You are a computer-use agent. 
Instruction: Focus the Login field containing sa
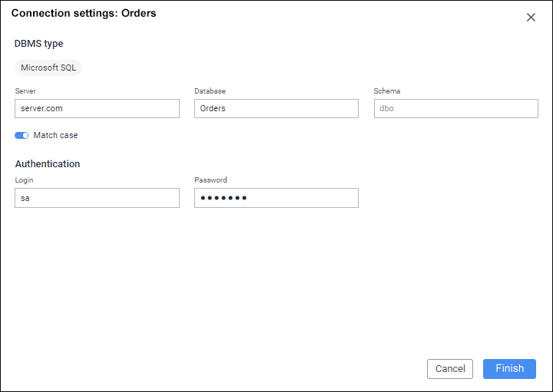pos(97,198)
